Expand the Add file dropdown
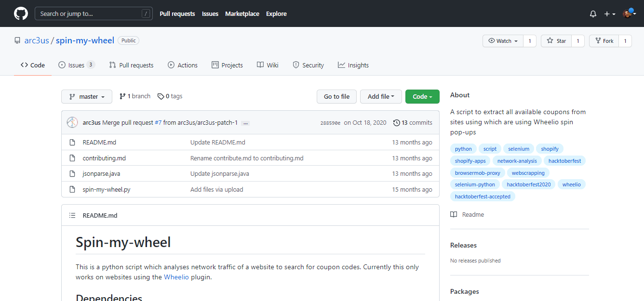Viewport: 644px width, 301px height. (381, 96)
